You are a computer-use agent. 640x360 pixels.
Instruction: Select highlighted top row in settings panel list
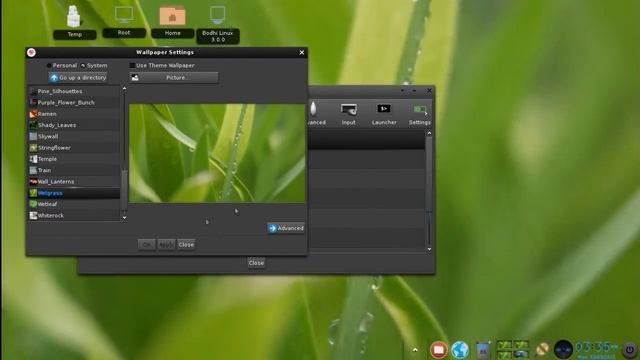pyautogui.click(x=367, y=141)
